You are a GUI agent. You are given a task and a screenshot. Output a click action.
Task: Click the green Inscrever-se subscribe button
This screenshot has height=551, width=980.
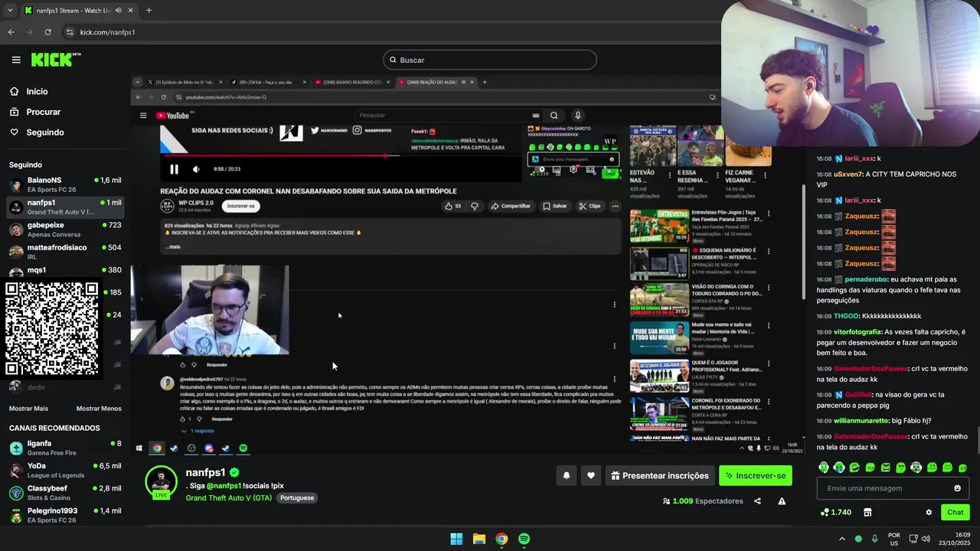click(x=756, y=476)
